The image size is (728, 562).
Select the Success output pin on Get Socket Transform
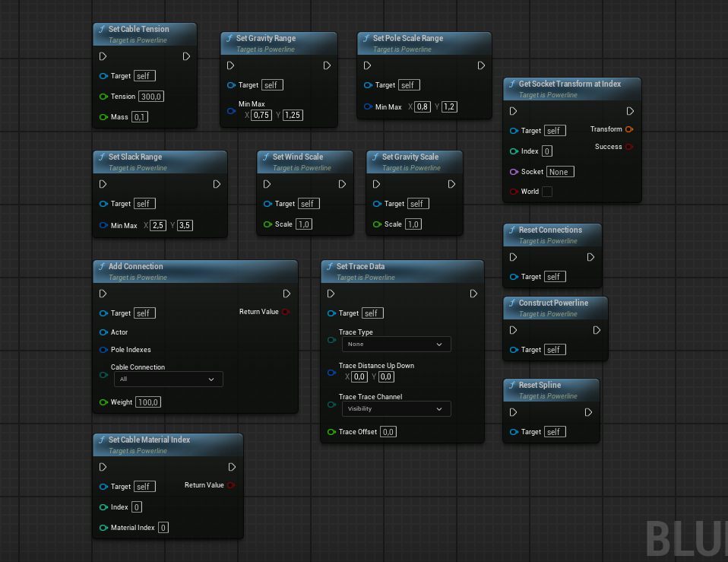(x=629, y=147)
